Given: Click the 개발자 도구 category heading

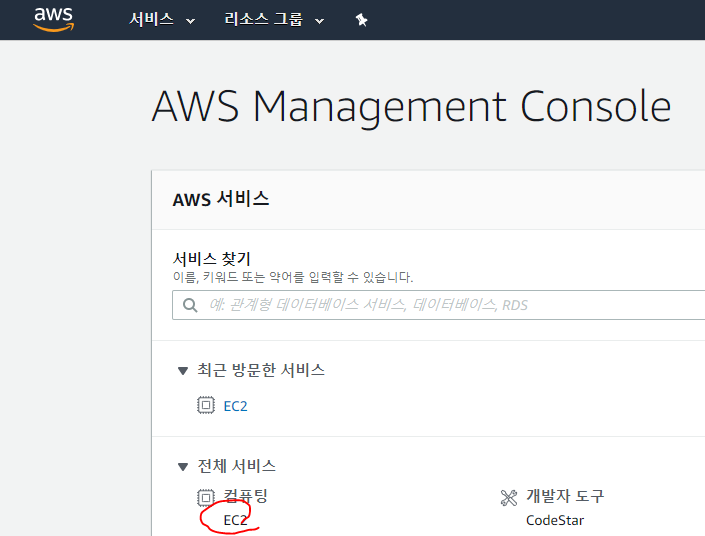Looking at the screenshot, I should click(565, 496).
